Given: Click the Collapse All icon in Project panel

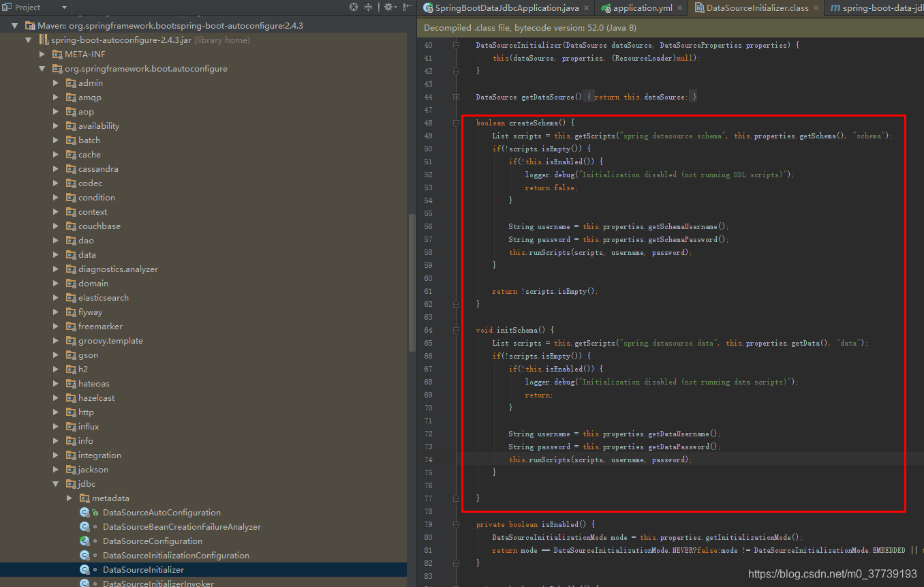Looking at the screenshot, I should point(369,7).
